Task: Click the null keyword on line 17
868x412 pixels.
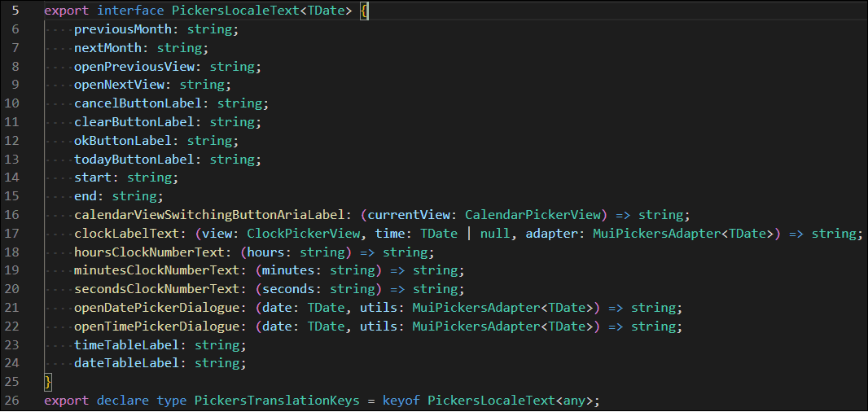Action: click(495, 234)
